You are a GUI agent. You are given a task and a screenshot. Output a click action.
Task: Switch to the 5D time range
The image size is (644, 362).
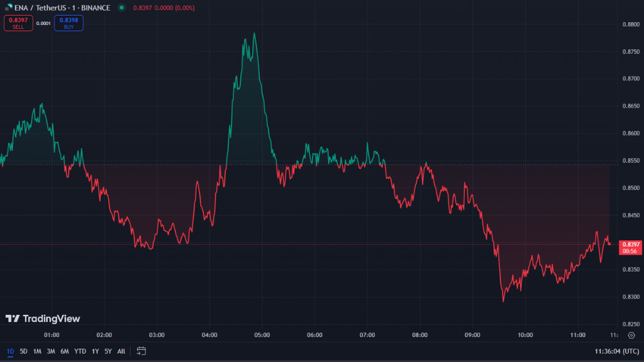pos(23,351)
